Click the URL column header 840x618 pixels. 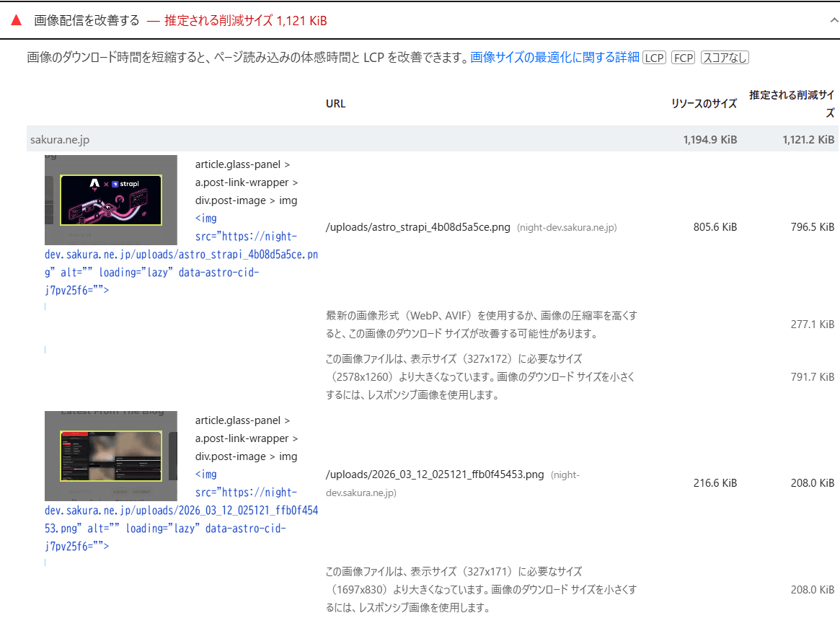(x=335, y=103)
